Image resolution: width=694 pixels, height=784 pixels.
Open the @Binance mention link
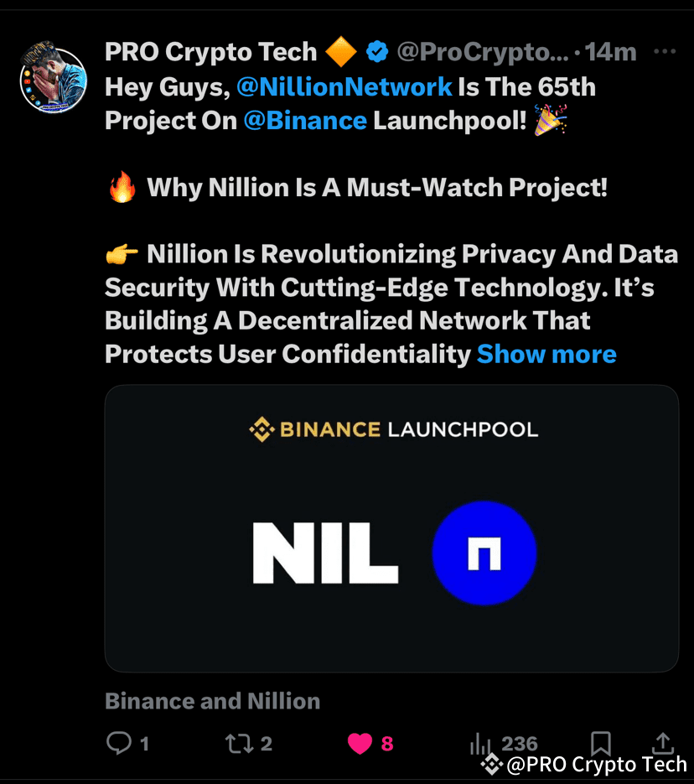(305, 120)
